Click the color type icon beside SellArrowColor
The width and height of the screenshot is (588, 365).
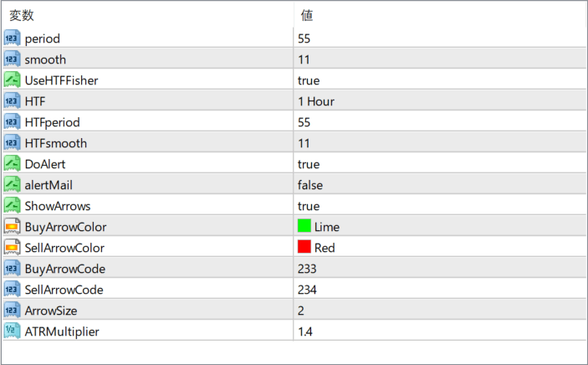click(12, 248)
